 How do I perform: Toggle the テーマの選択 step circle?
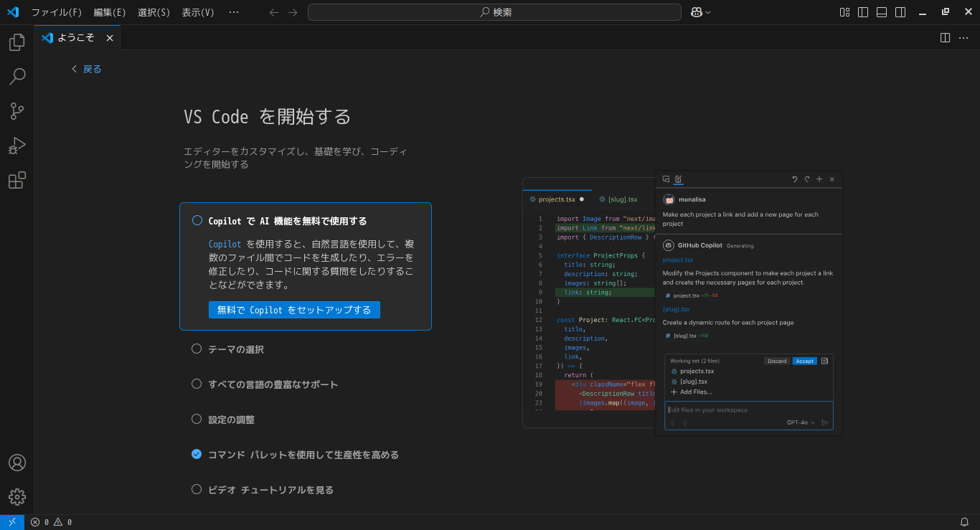pos(197,349)
